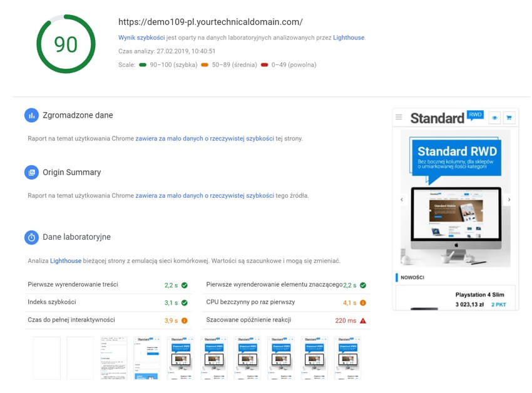
Task: Go to next slide with right arrow
Action: [x=509, y=200]
